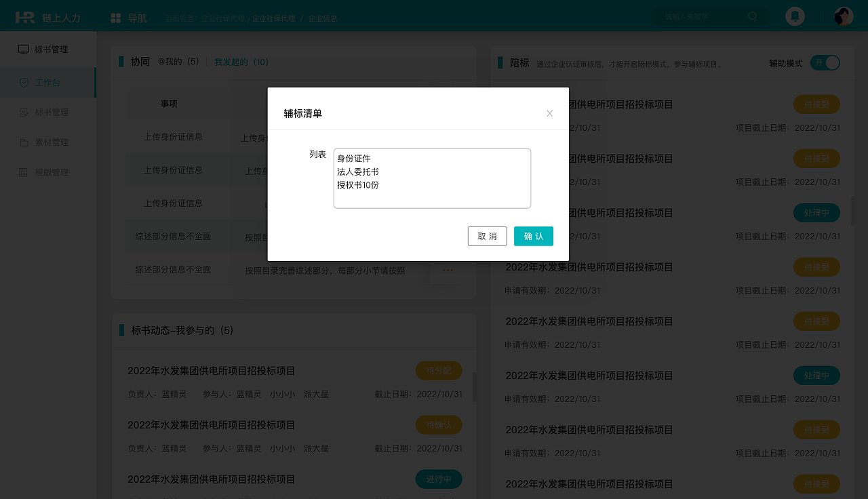Click inside the 列表 text area

(x=432, y=178)
